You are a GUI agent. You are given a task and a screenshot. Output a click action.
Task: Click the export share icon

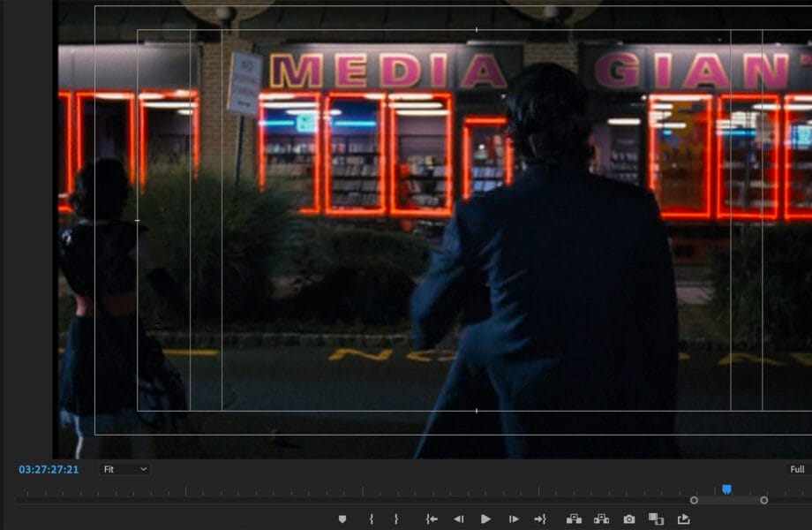click(x=683, y=519)
